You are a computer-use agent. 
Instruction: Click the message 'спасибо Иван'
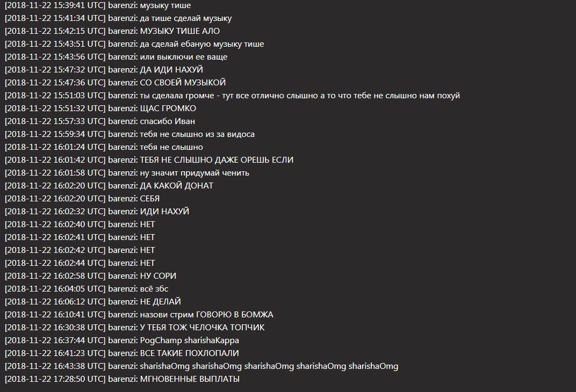[168, 121]
